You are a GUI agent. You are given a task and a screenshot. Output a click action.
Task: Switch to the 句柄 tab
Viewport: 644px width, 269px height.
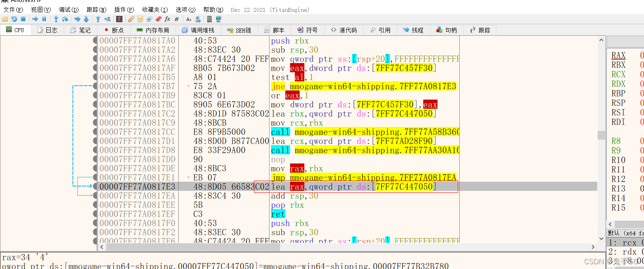[x=447, y=30]
